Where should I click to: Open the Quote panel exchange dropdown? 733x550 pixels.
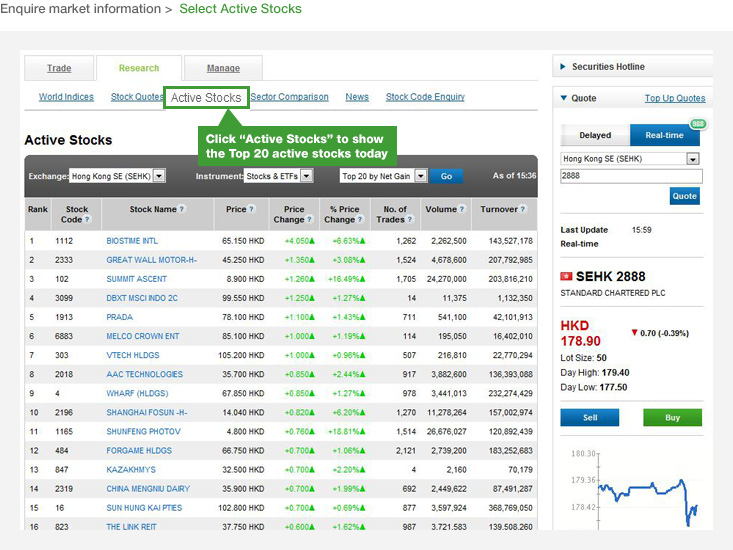[693, 159]
